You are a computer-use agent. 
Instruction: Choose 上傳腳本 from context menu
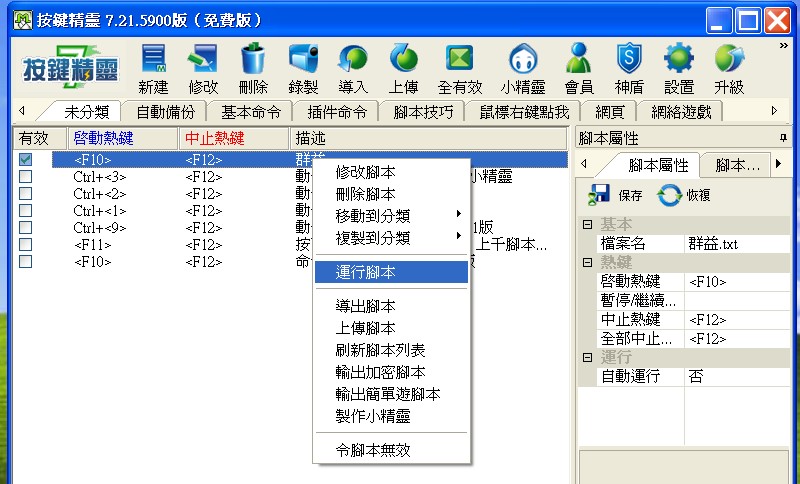tap(391, 328)
